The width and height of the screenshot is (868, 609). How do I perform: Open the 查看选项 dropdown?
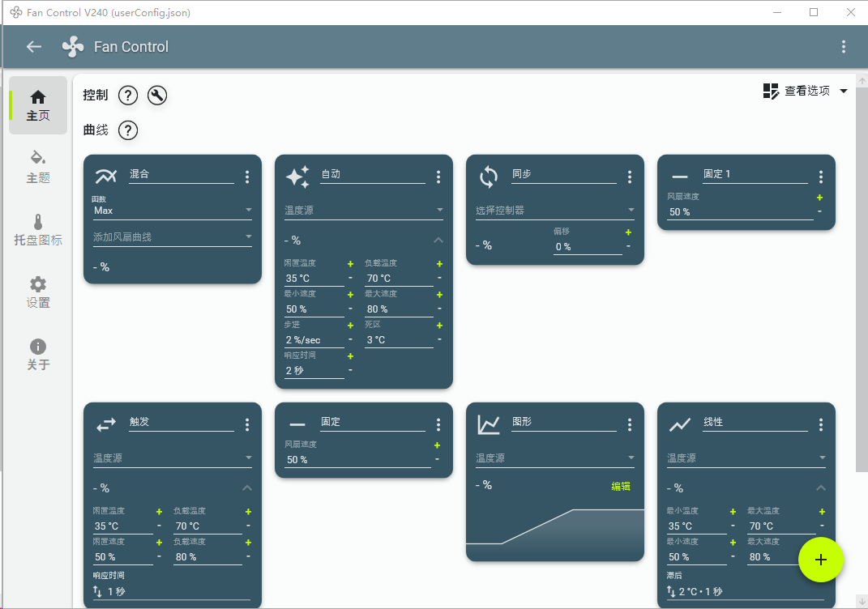tap(806, 91)
